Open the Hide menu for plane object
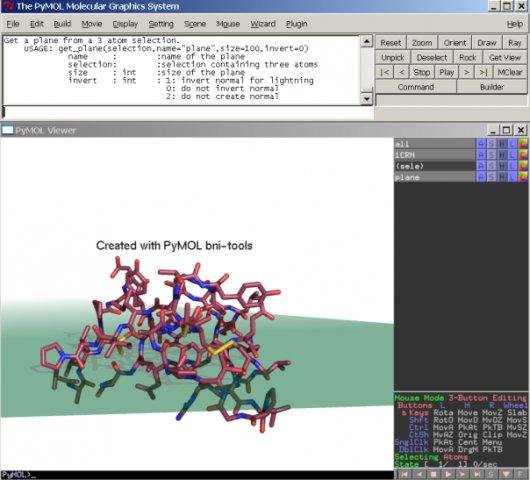 (x=502, y=177)
